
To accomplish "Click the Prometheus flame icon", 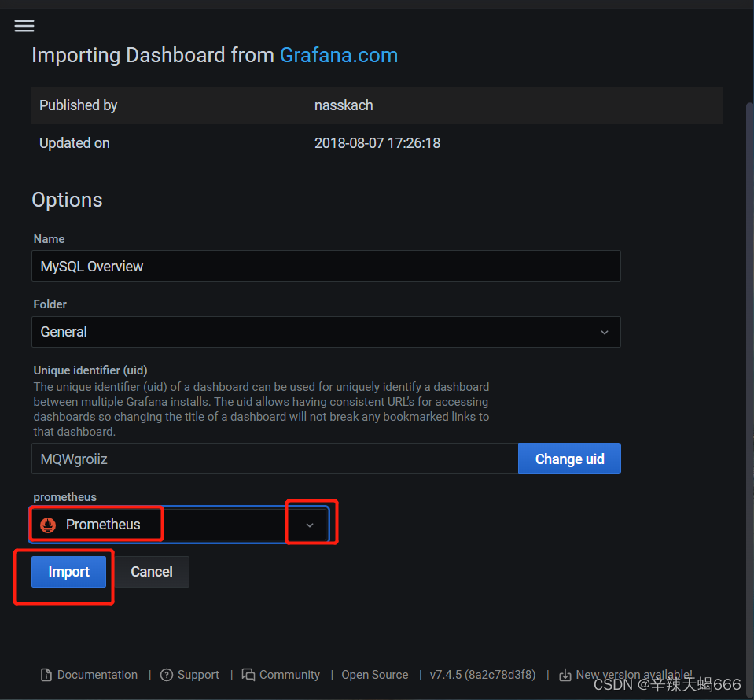I will pyautogui.click(x=48, y=525).
